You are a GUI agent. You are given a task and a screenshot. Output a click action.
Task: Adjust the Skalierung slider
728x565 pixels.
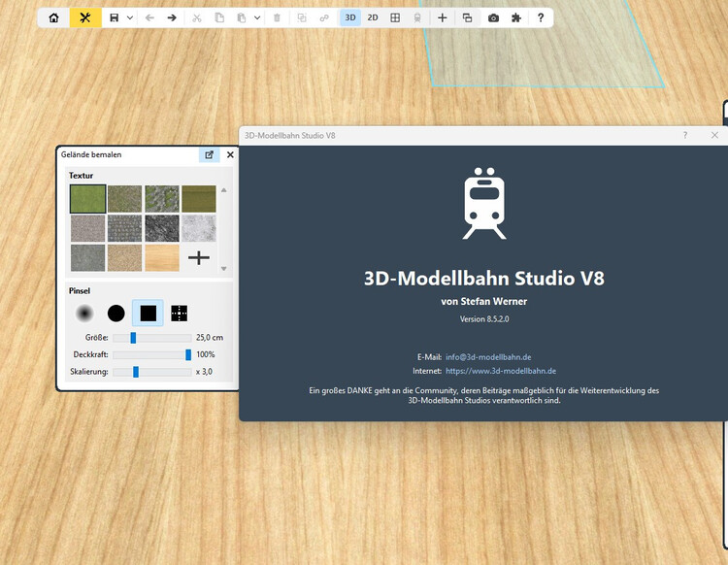click(152, 372)
